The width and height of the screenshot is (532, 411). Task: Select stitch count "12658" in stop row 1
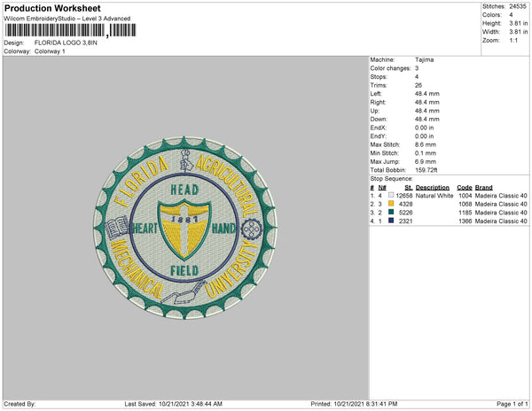pos(404,196)
